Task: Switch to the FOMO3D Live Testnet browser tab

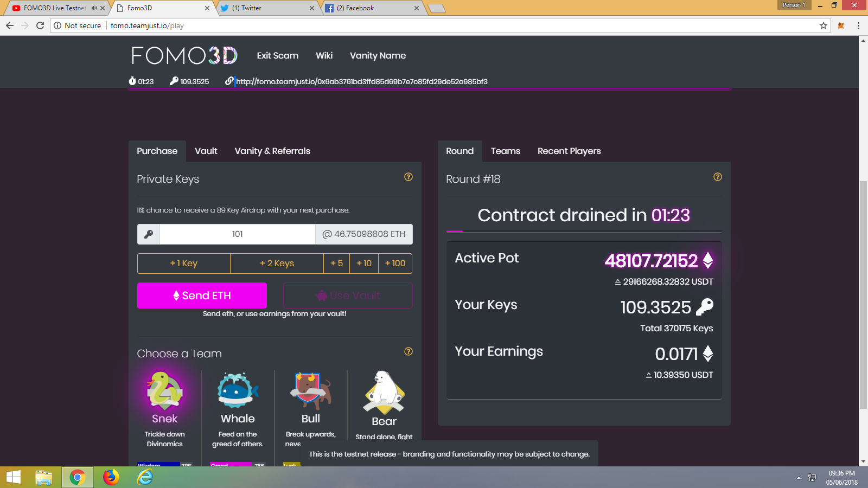Action: [54, 8]
